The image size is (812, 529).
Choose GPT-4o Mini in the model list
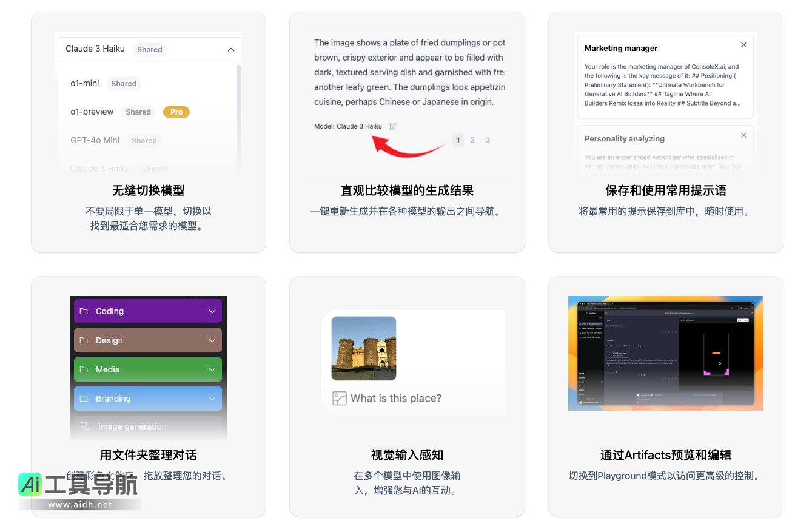point(95,140)
